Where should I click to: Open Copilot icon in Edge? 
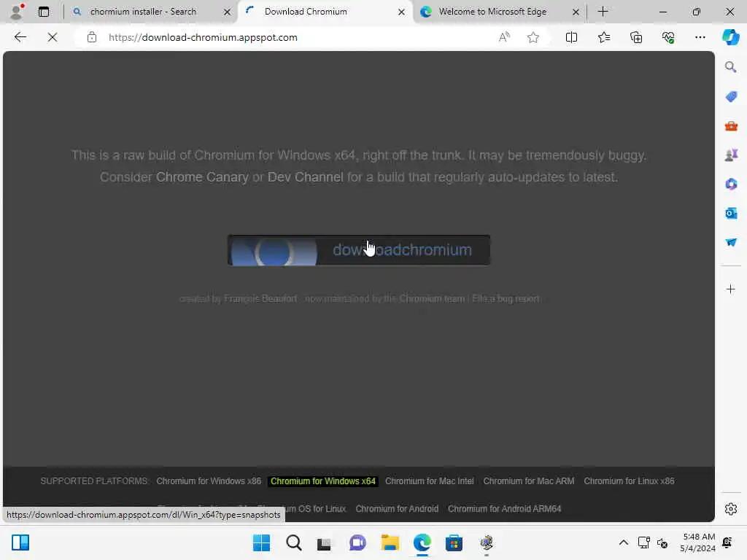click(730, 37)
